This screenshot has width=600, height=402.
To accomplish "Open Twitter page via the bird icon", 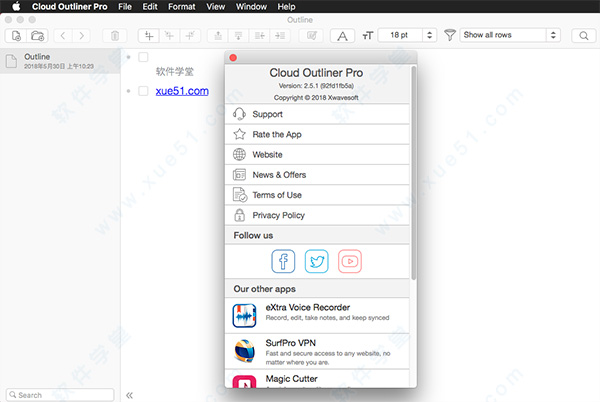I will coord(316,261).
